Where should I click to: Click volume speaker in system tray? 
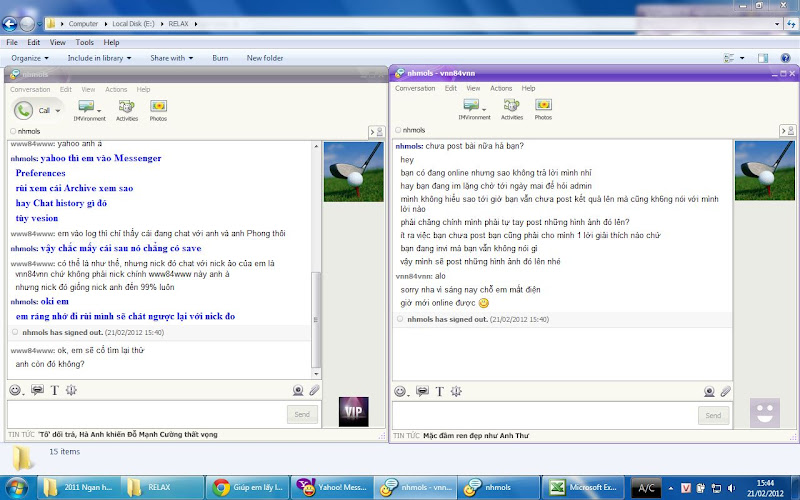coord(731,488)
